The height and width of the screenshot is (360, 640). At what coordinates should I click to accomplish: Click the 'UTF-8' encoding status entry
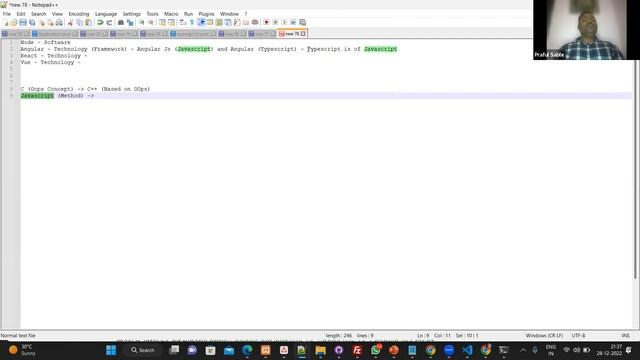pos(578,336)
